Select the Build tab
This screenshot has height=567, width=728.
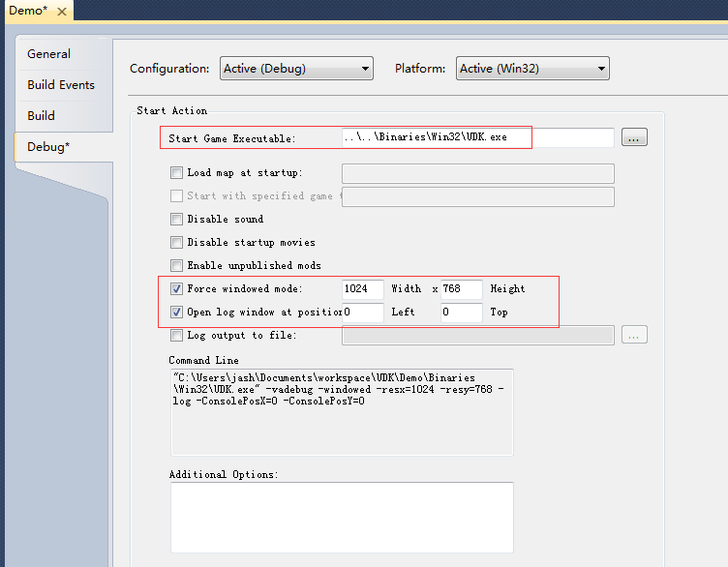pos(41,116)
